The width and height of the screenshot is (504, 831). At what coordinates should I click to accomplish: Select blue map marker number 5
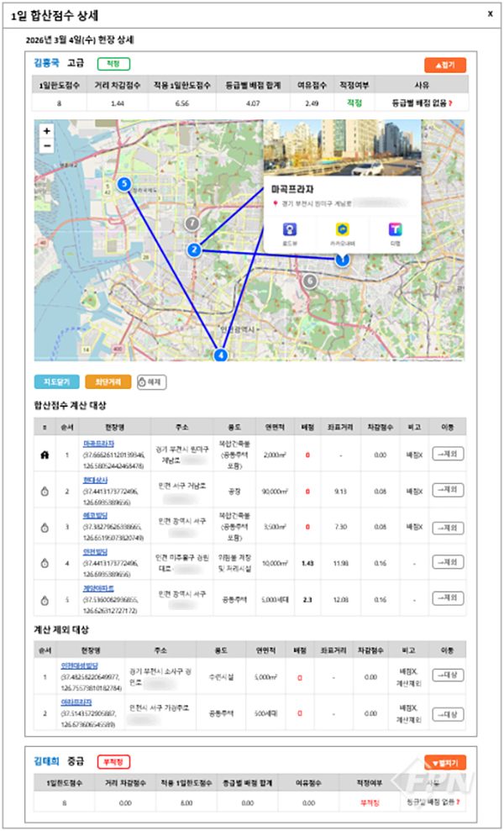(x=124, y=183)
